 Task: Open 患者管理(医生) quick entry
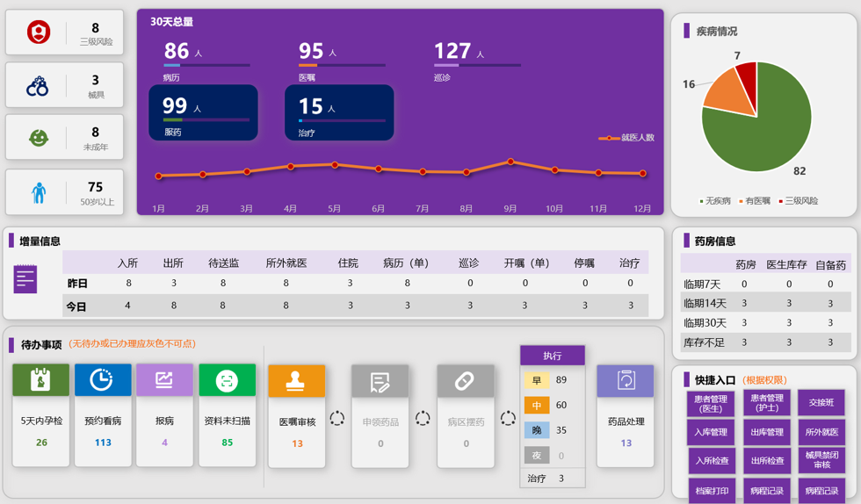click(711, 403)
